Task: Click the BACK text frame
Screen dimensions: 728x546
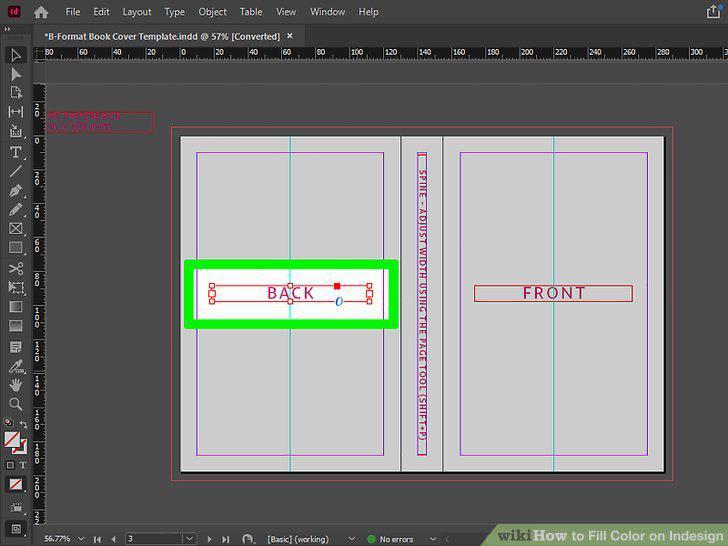Action: point(290,293)
